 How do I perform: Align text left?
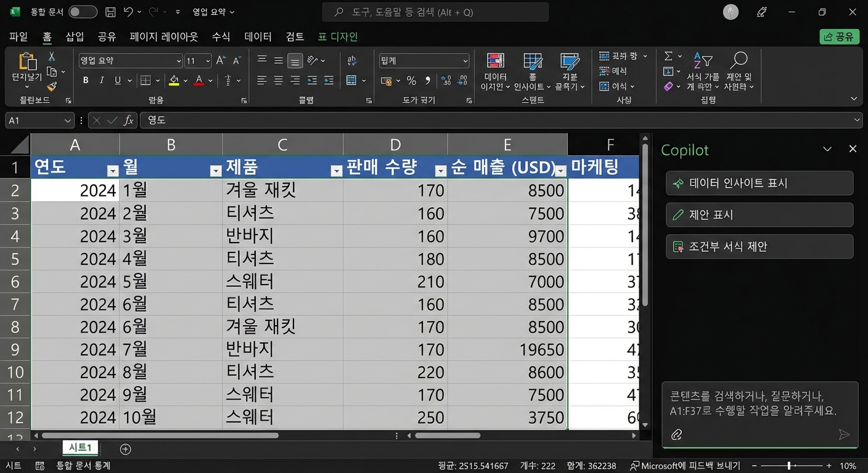point(262,80)
